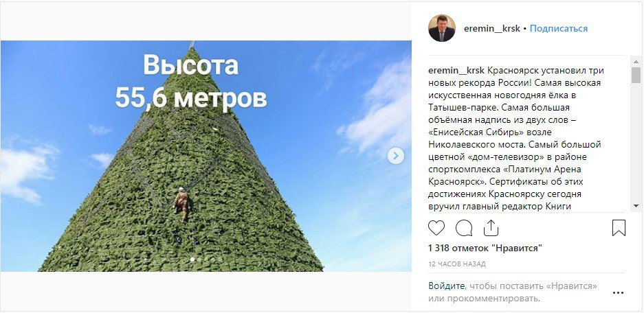Click the caption scrollbar down arrow

[x=636, y=206]
